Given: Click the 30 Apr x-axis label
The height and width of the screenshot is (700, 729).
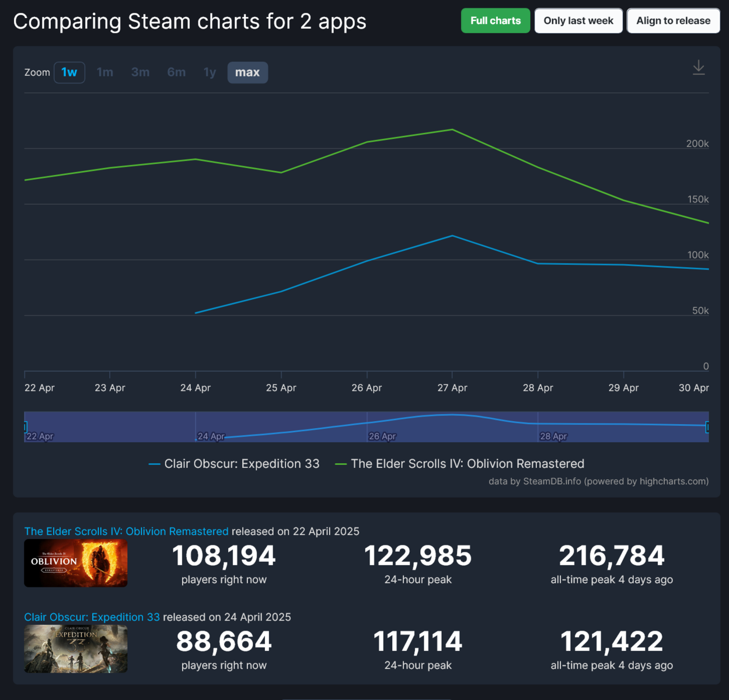Looking at the screenshot, I should click(x=694, y=388).
